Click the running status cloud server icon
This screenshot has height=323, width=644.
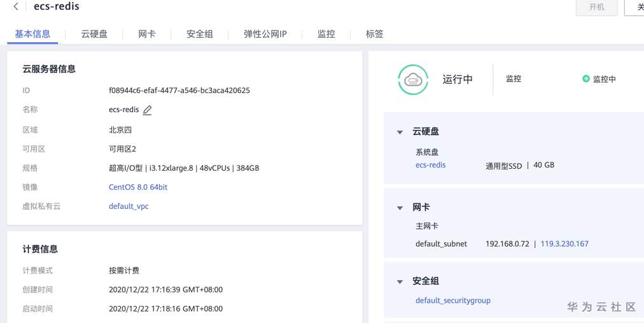[x=413, y=80]
